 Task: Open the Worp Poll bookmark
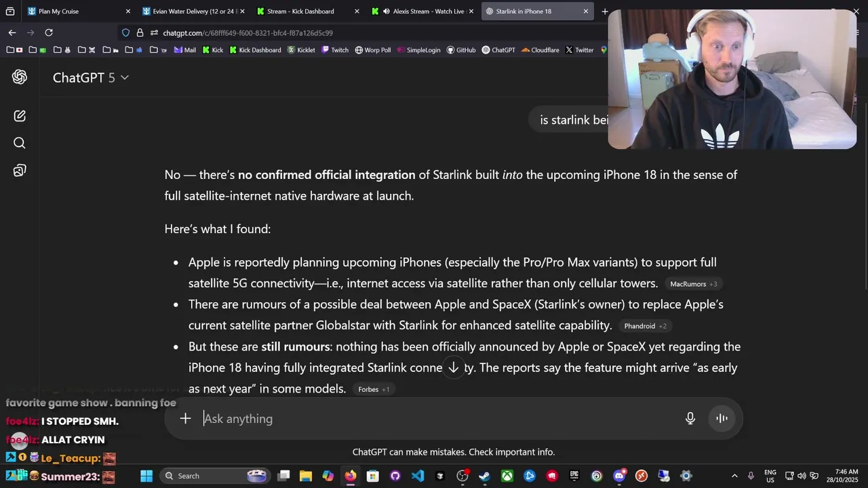tap(373, 50)
